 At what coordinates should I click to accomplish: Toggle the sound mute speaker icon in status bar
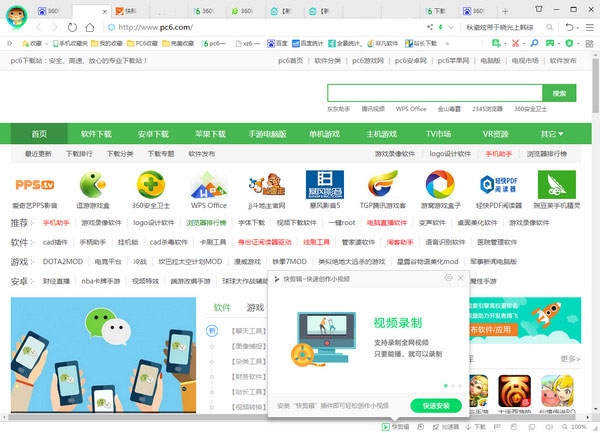549,426
